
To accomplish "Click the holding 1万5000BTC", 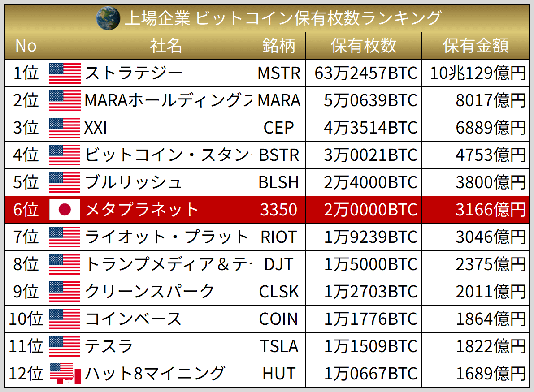I will point(370,264).
